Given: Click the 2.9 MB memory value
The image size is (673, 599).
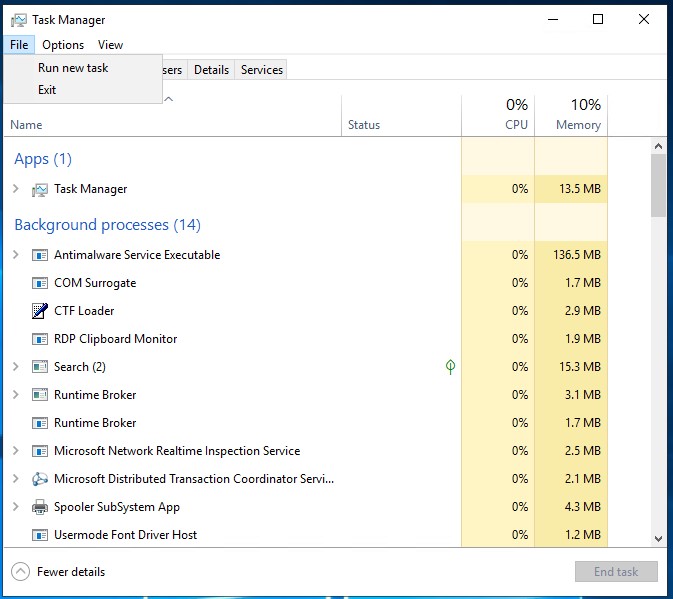Looking at the screenshot, I should point(582,311).
